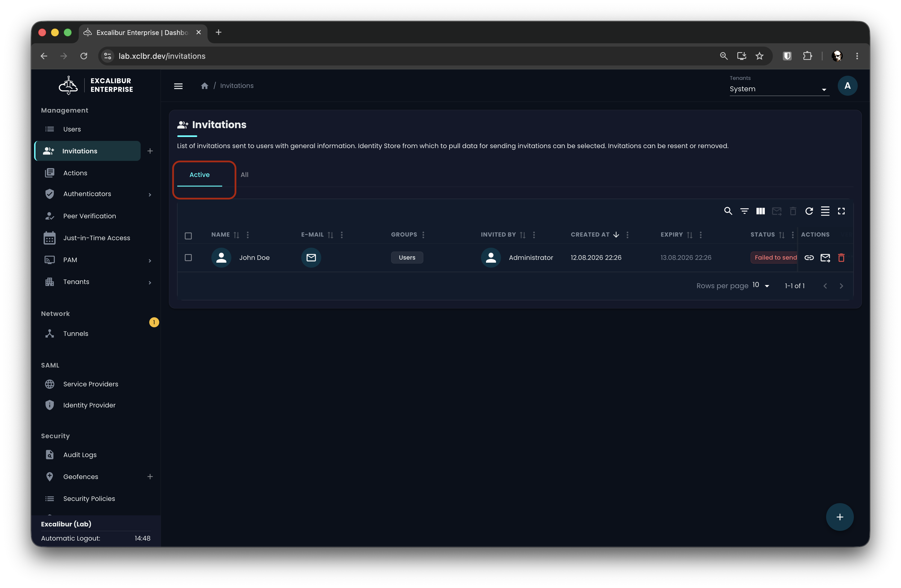Click Administrator's avatar icon

point(491,257)
